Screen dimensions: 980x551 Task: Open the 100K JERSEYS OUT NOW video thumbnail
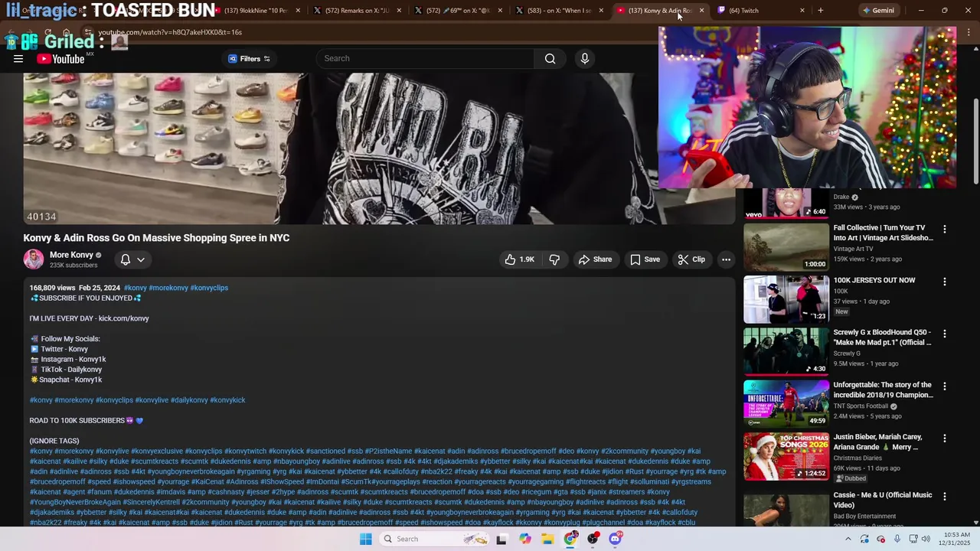786,298
